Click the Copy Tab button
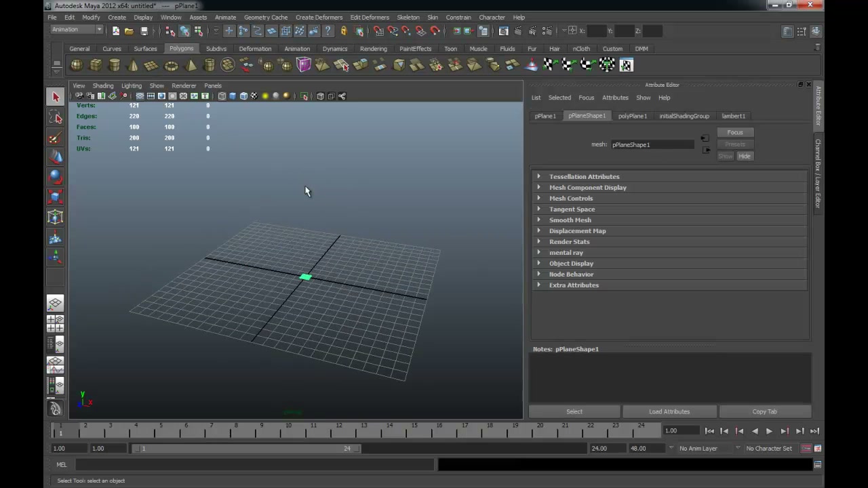This screenshot has height=488, width=868. tap(764, 411)
